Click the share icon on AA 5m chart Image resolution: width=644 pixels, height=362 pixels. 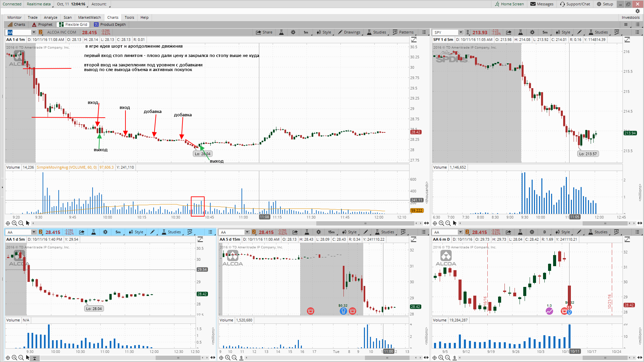point(82,232)
